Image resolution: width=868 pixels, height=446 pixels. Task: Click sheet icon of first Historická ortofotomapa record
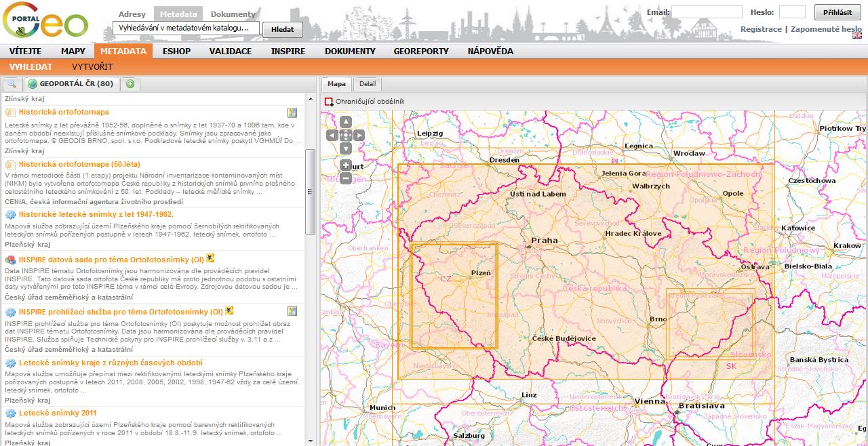(10, 113)
